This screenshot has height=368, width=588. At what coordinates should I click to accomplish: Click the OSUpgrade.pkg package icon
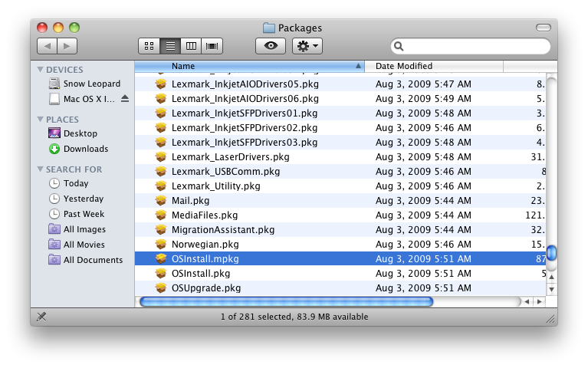click(161, 288)
